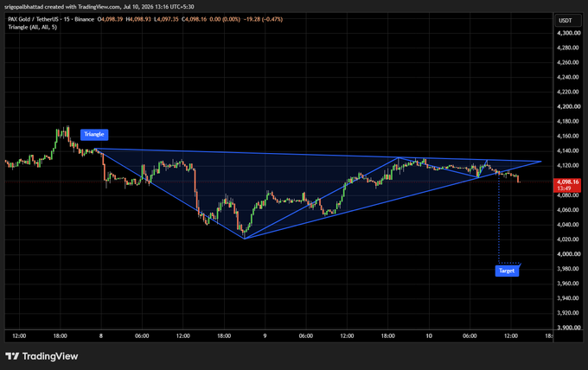Viewport: 588px width, 370px height.
Task: Click the triangle apex at right tip
Action: [x=540, y=162]
